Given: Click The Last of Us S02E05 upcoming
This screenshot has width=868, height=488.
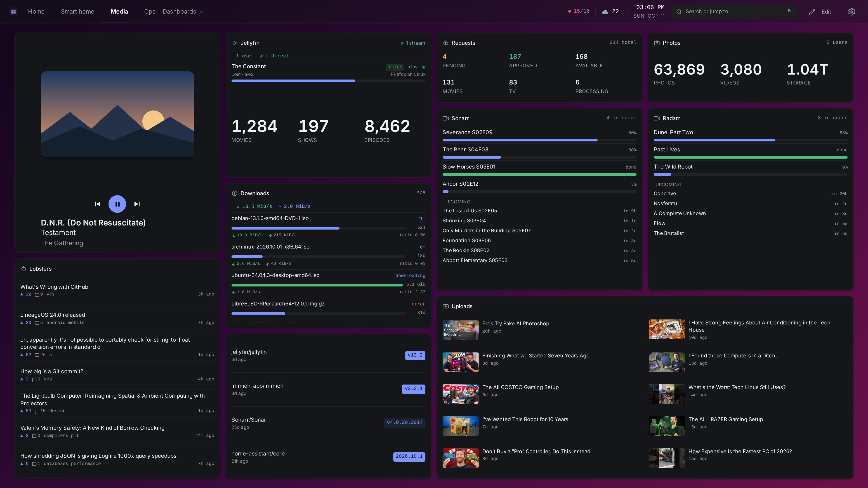Looking at the screenshot, I should pos(539,211).
